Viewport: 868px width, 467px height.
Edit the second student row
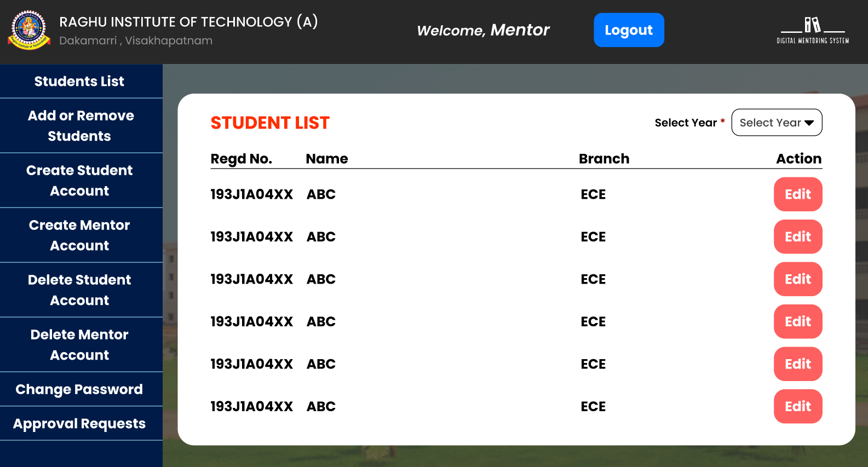797,237
